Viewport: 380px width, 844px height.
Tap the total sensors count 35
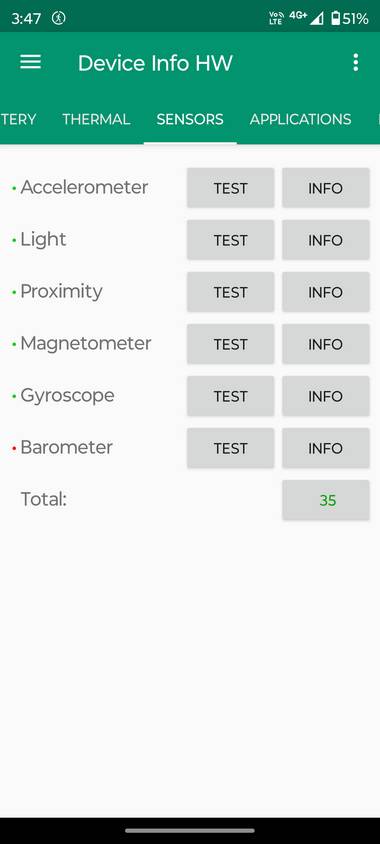[326, 501]
